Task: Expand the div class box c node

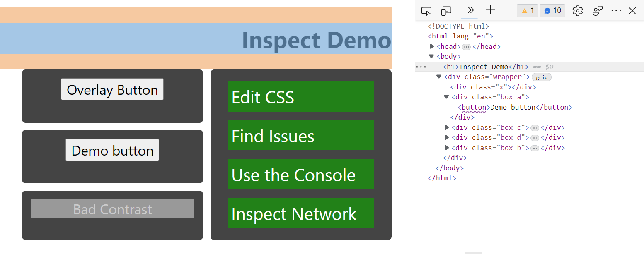Action: point(447,127)
